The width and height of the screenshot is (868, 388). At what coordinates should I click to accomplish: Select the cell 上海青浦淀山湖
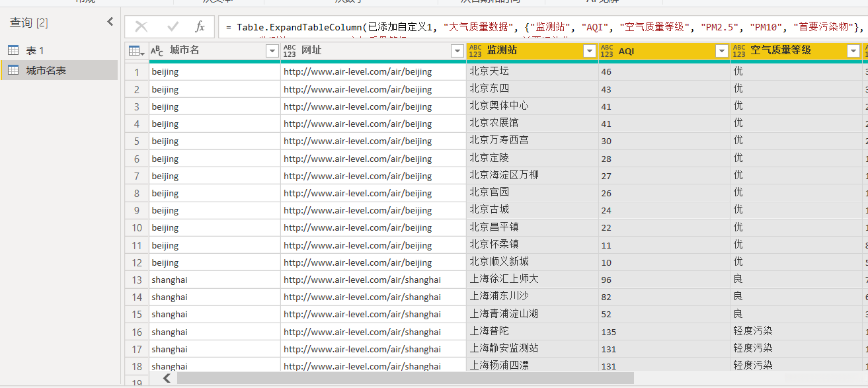(x=532, y=314)
